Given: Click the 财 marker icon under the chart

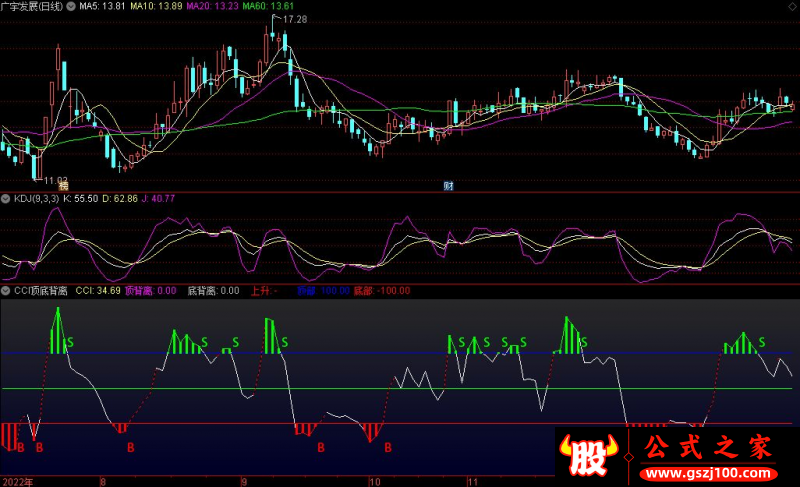Looking at the screenshot, I should [x=448, y=186].
